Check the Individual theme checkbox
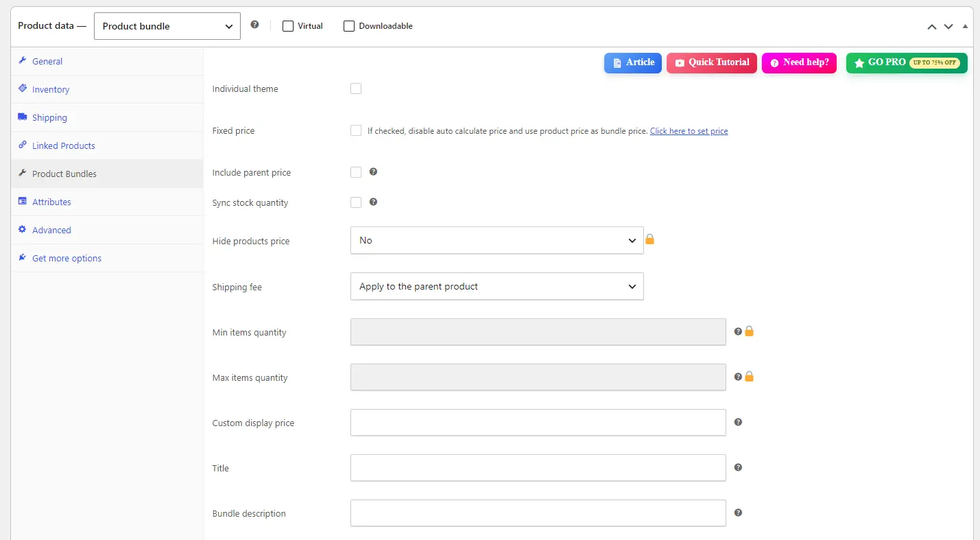 (x=356, y=89)
